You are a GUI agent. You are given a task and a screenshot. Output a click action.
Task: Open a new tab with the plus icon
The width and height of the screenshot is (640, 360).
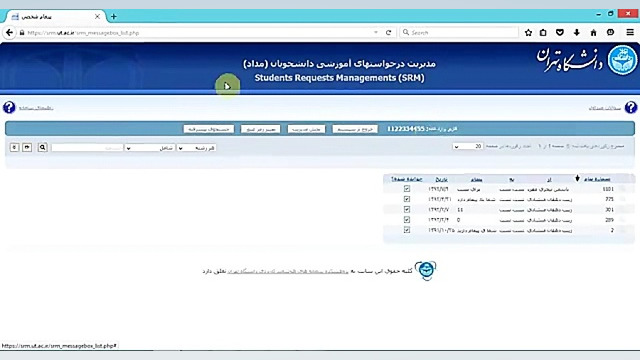coord(113,16)
